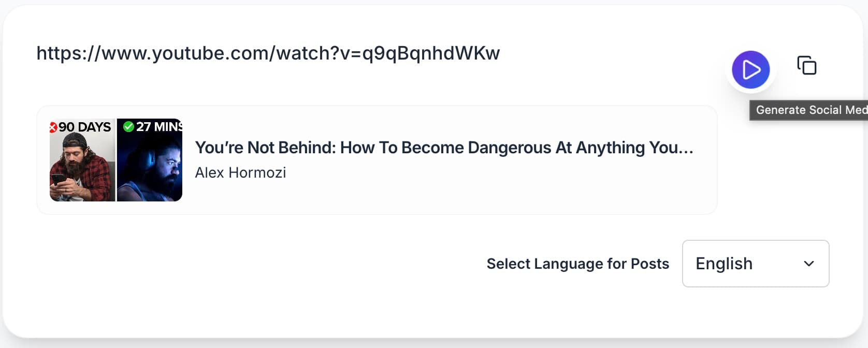
Task: Click the Select Language for Posts label
Action: 577,264
